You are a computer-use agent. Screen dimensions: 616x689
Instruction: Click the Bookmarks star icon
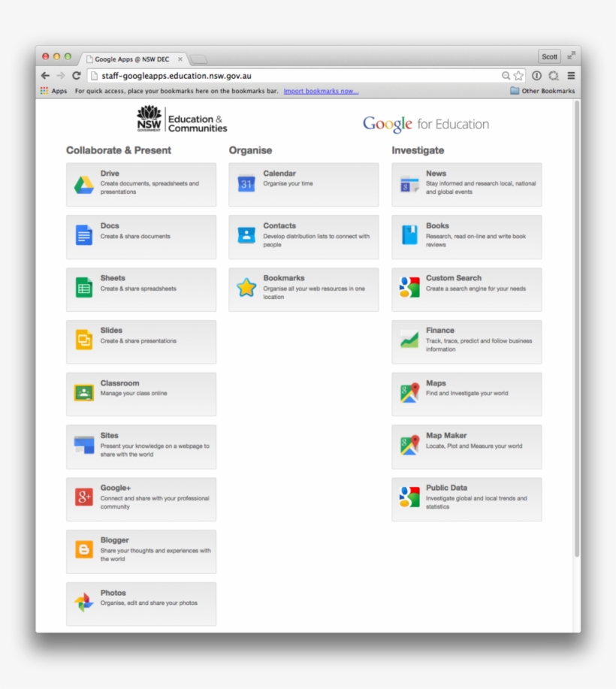click(x=246, y=288)
